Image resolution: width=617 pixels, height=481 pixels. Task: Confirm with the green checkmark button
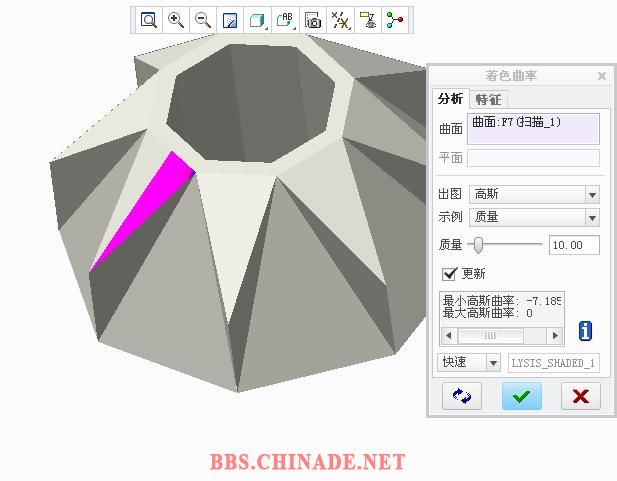(x=521, y=396)
